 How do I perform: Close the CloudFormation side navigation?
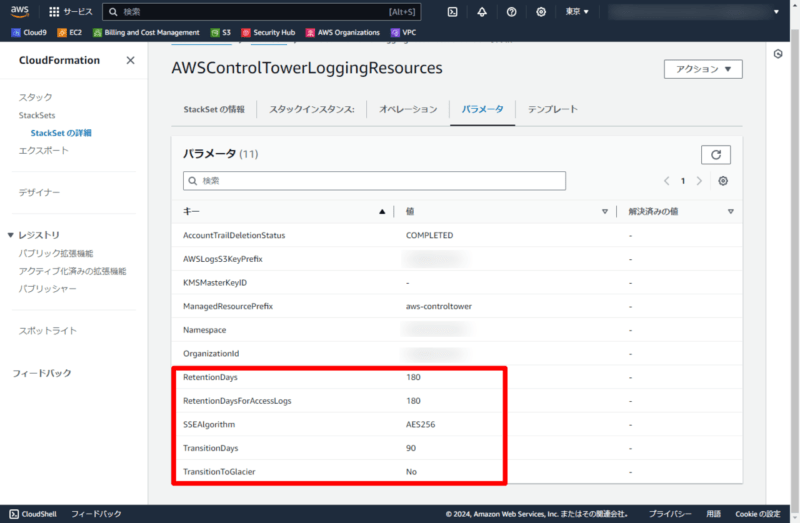coord(131,60)
